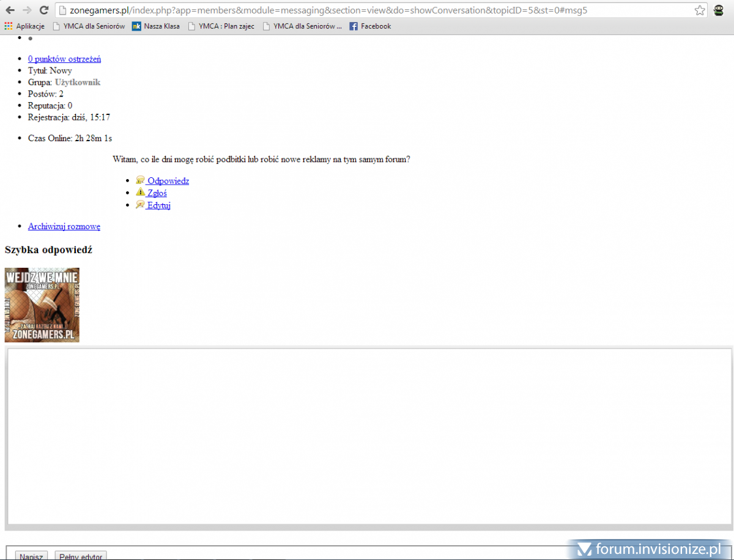
Task: Click the Archiwizuj rozmowę link
Action: tap(64, 226)
